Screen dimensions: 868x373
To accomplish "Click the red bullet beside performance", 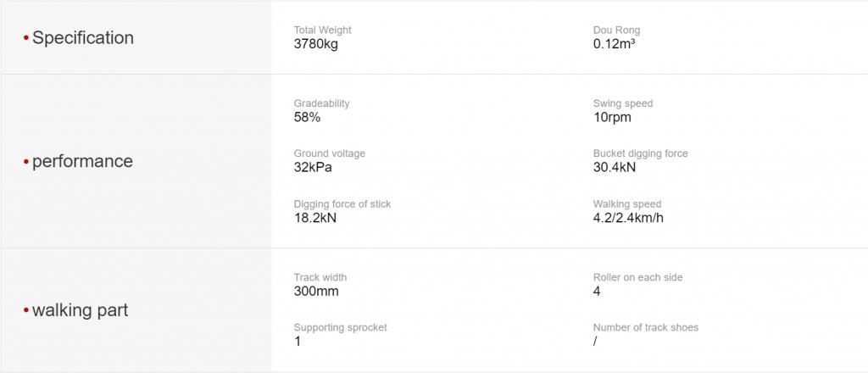I will [x=26, y=162].
